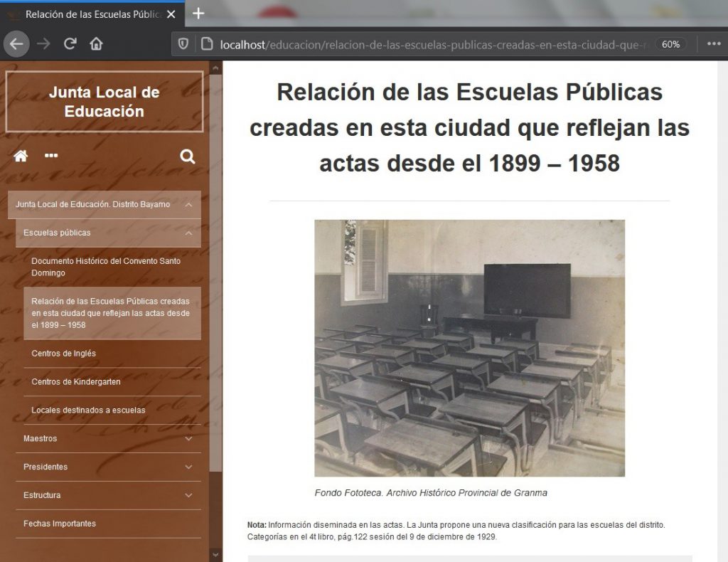This screenshot has height=562, width=728.
Task: Click sidebar scrollbar down arrow
Action: pos(215,555)
